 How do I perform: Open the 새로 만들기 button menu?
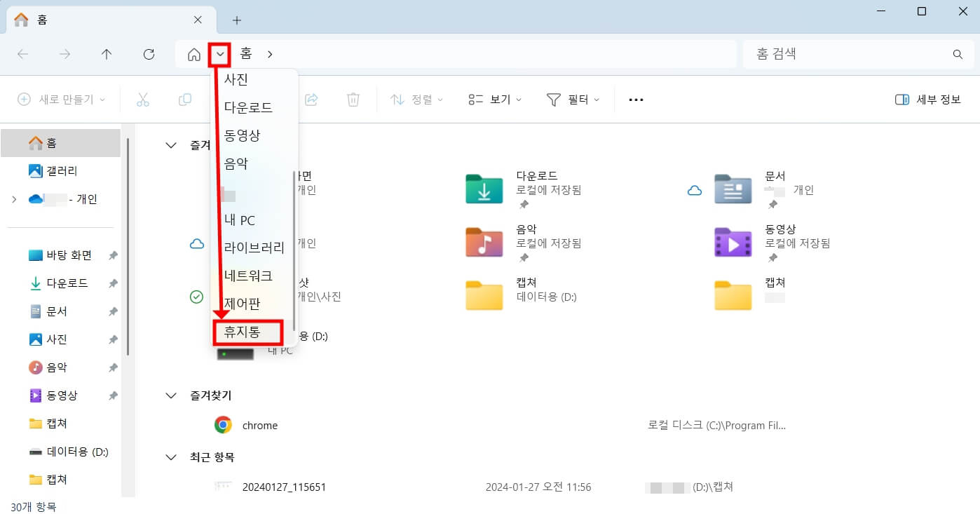pyautogui.click(x=60, y=99)
